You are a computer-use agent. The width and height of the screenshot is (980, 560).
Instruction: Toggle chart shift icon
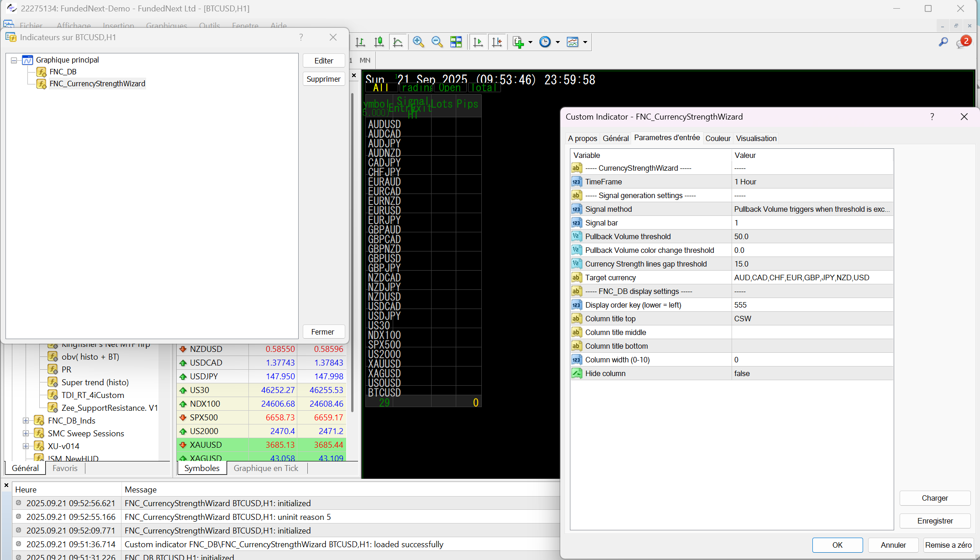point(497,42)
